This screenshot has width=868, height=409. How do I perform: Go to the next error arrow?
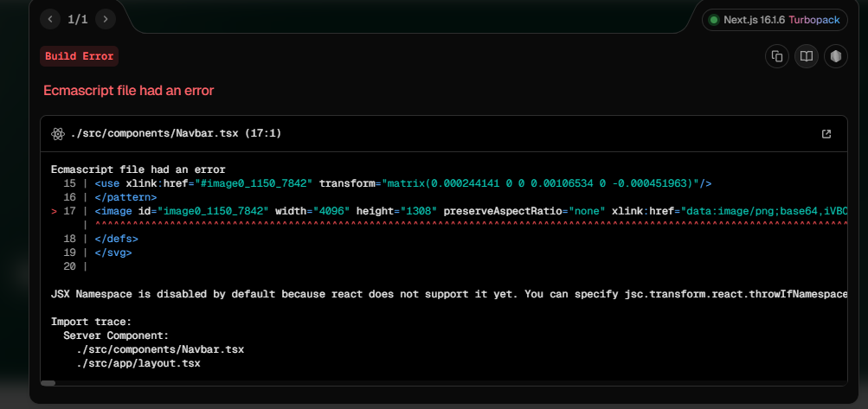[x=105, y=19]
